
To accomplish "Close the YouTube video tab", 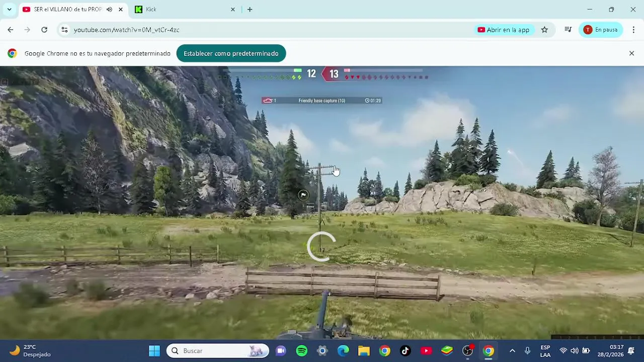I will [x=121, y=10].
